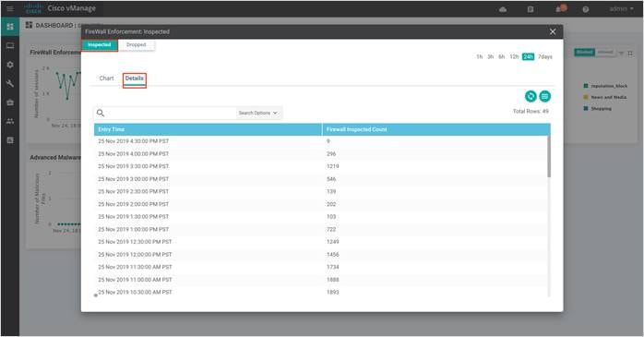Expand the background widget to full view
The width and height of the screenshot is (644, 337).
[x=630, y=53]
